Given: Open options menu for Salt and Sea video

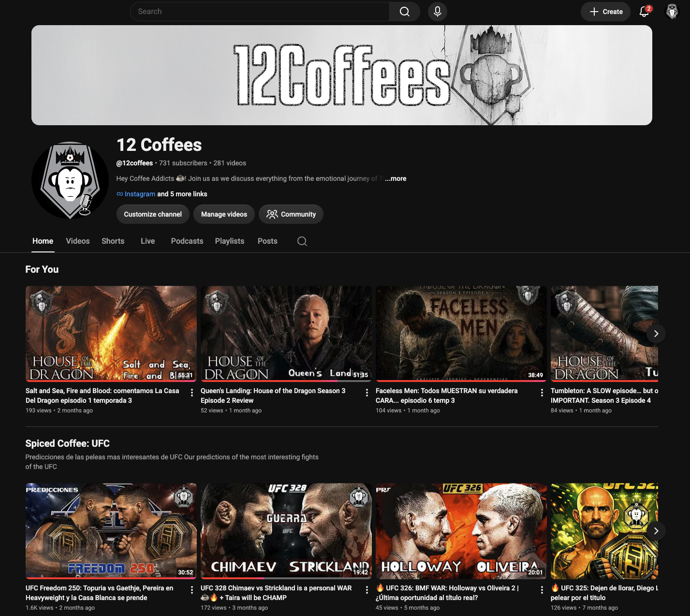Looking at the screenshot, I should point(192,393).
